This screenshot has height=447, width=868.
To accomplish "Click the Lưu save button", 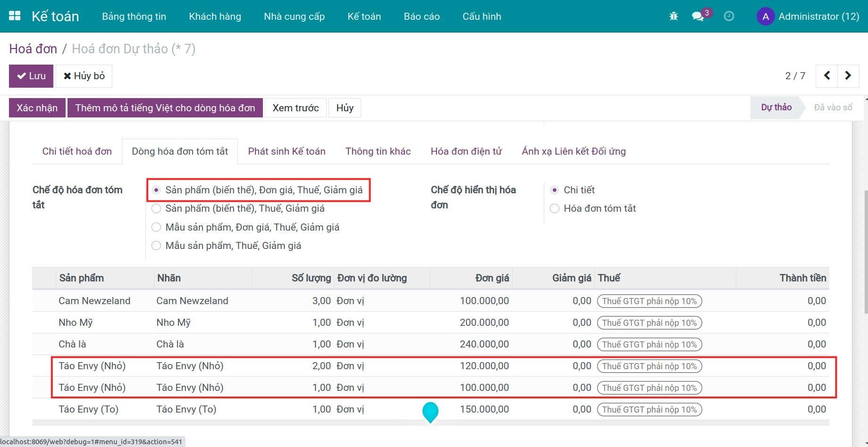I will click(x=31, y=76).
